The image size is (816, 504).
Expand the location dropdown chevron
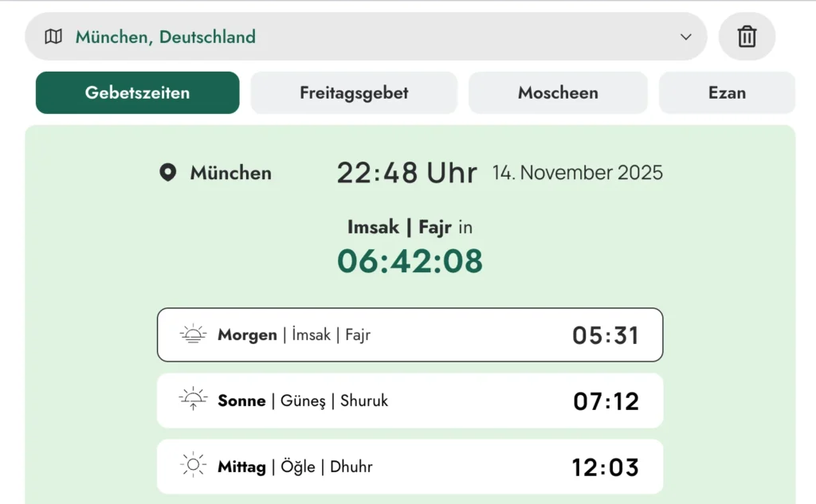(x=685, y=37)
